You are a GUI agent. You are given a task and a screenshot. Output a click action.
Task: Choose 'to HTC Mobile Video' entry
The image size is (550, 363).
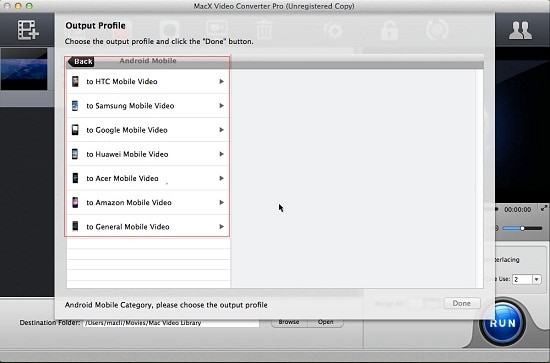pyautogui.click(x=148, y=81)
